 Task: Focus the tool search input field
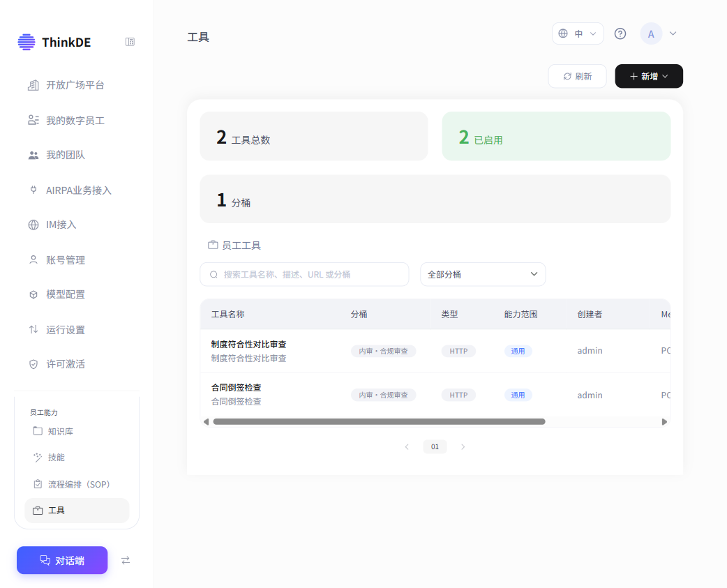coord(305,274)
